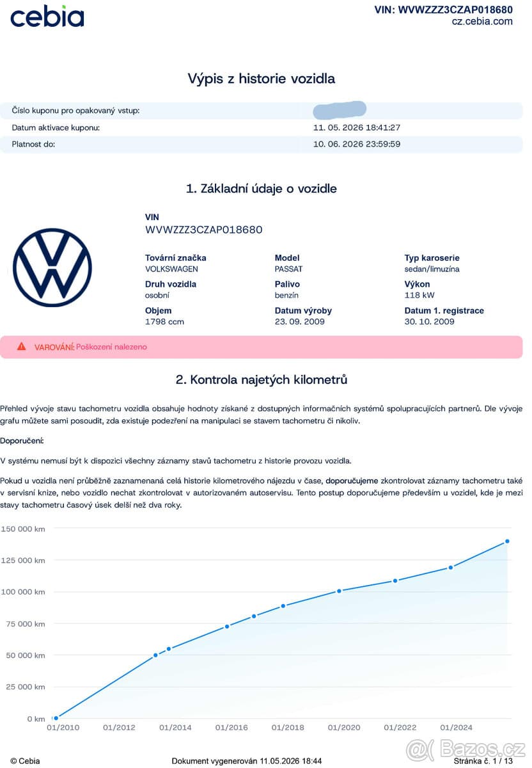
Task: Click the title 'Výpis z historie vozidla'
Action: pos(262,79)
